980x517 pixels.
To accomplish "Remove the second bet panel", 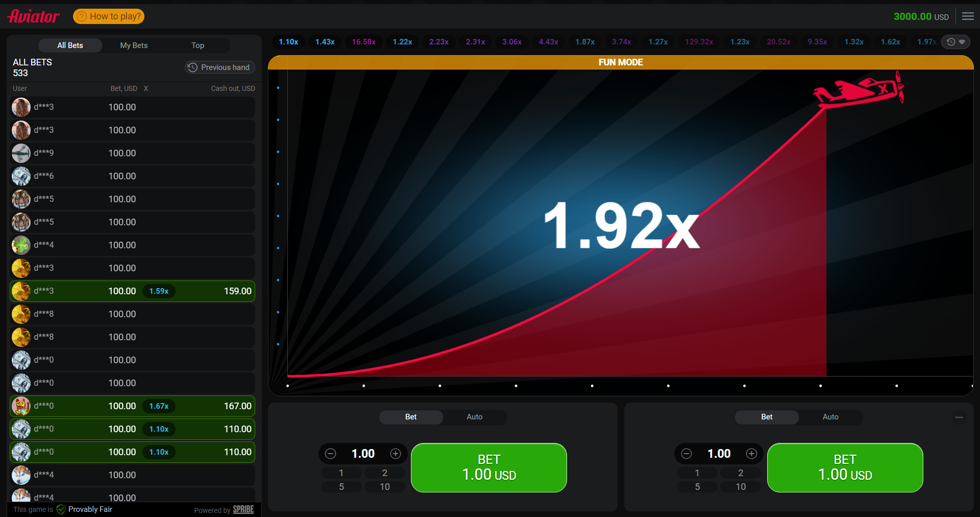I will coord(959,417).
